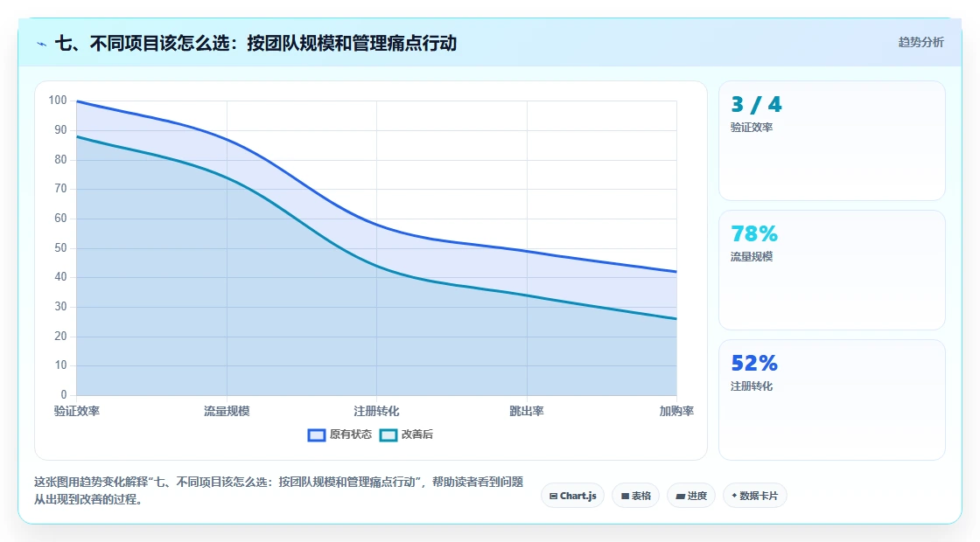Click the 原有状态 legend color box
The height and width of the screenshot is (542, 980).
317,435
